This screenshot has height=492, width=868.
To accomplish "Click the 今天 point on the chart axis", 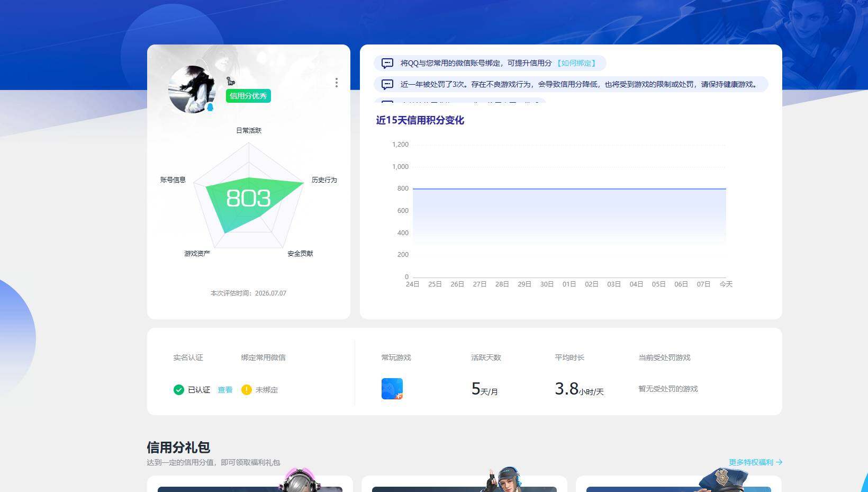I will tap(726, 284).
